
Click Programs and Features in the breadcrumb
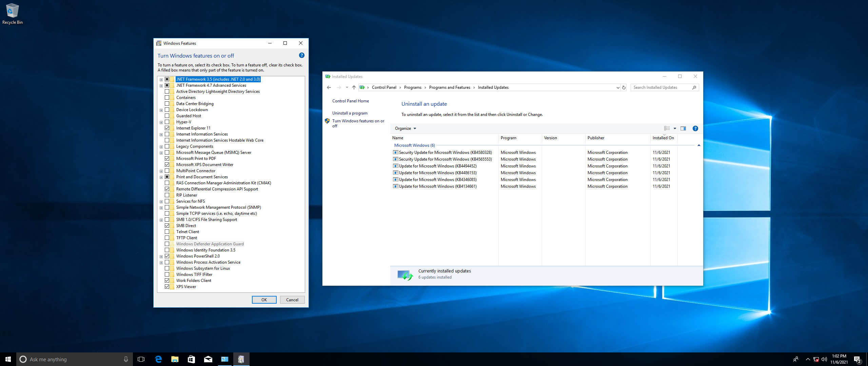pyautogui.click(x=450, y=87)
